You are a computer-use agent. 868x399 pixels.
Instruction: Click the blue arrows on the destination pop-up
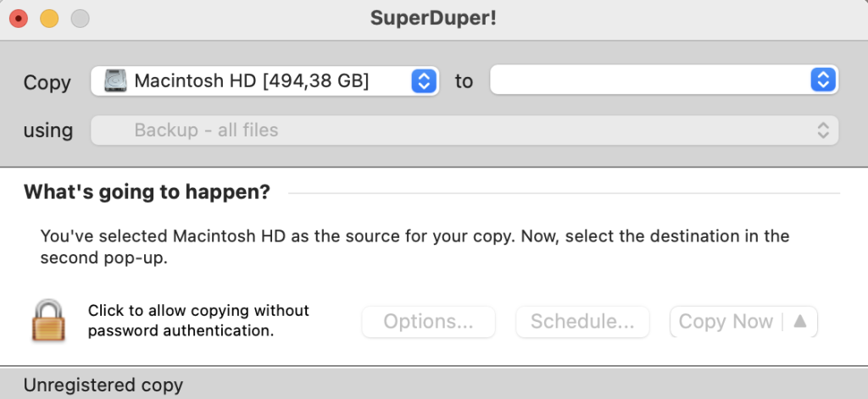821,80
